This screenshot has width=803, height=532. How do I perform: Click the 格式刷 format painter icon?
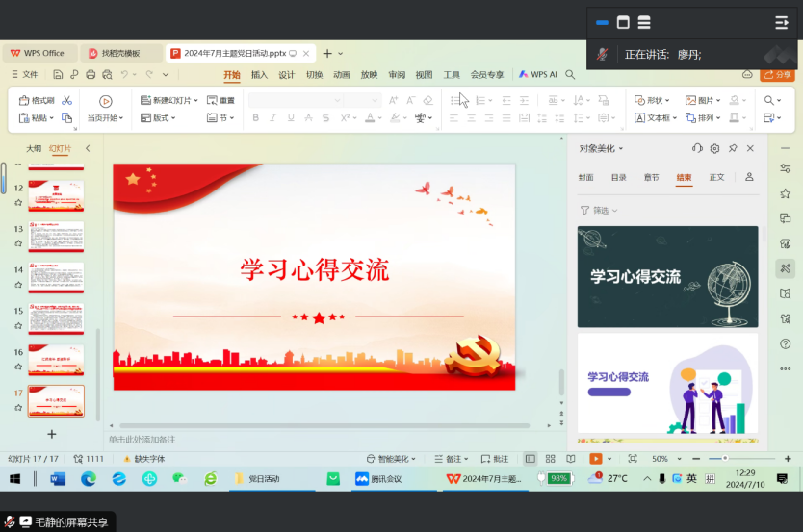pyautogui.click(x=24, y=100)
